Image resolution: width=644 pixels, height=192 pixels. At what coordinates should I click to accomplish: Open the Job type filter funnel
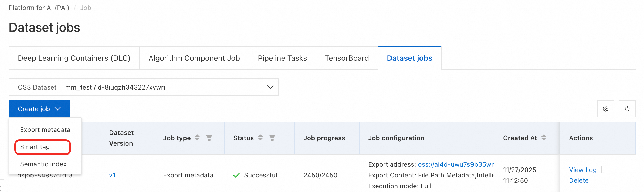209,138
